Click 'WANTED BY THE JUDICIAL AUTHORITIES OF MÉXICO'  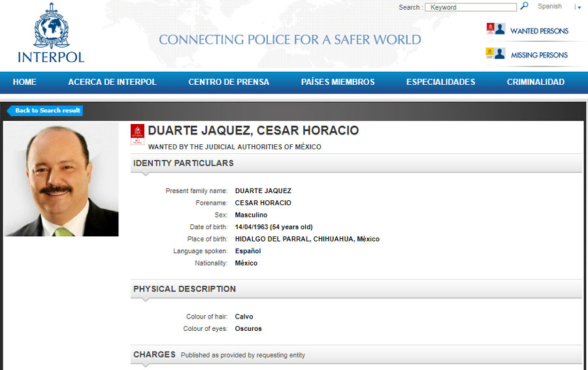click(x=235, y=147)
